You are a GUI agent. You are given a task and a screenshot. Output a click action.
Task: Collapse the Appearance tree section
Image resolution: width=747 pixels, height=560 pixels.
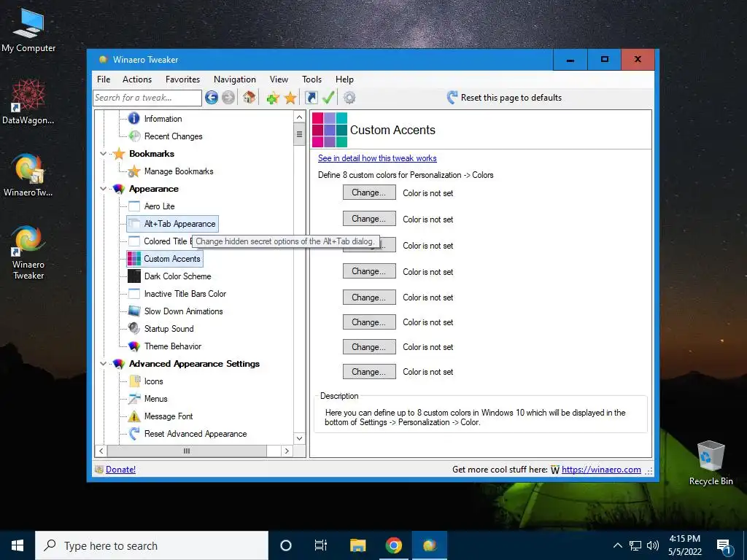point(103,189)
